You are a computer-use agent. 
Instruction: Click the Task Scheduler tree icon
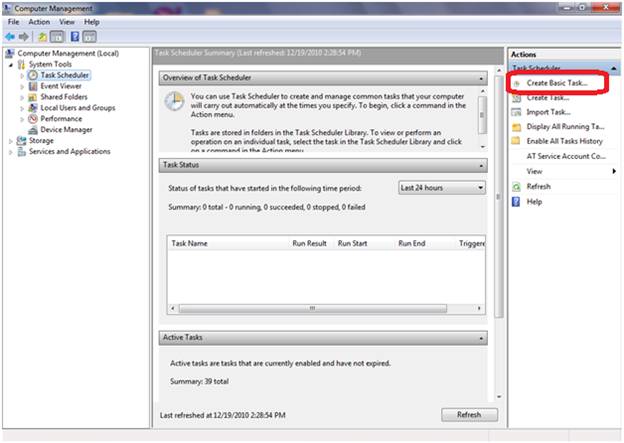point(33,75)
